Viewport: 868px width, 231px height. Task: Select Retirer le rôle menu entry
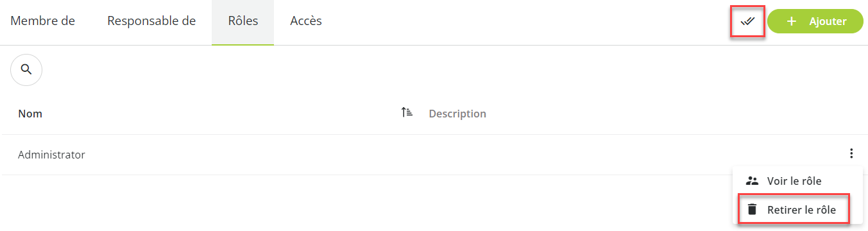(796, 209)
